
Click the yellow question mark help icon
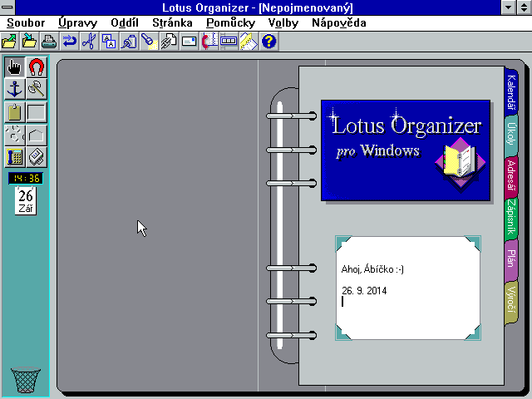268,42
